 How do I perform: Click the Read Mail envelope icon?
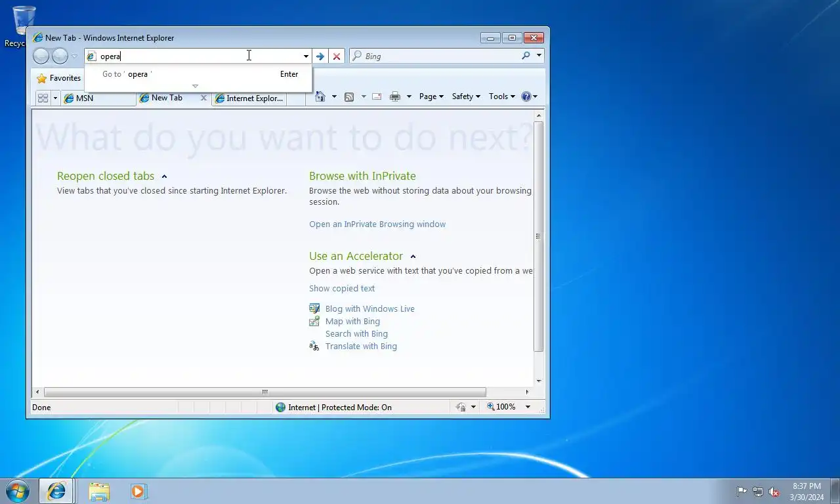point(377,96)
